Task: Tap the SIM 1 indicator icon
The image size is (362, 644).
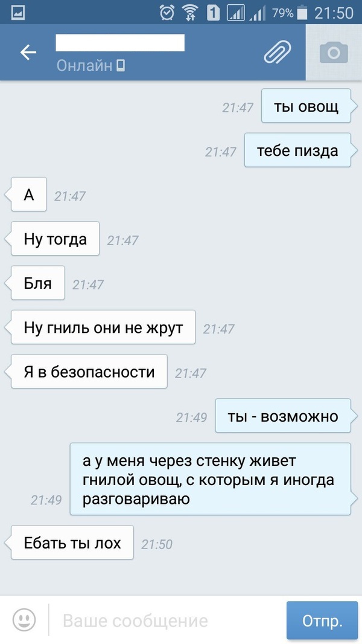Action: 213,13
